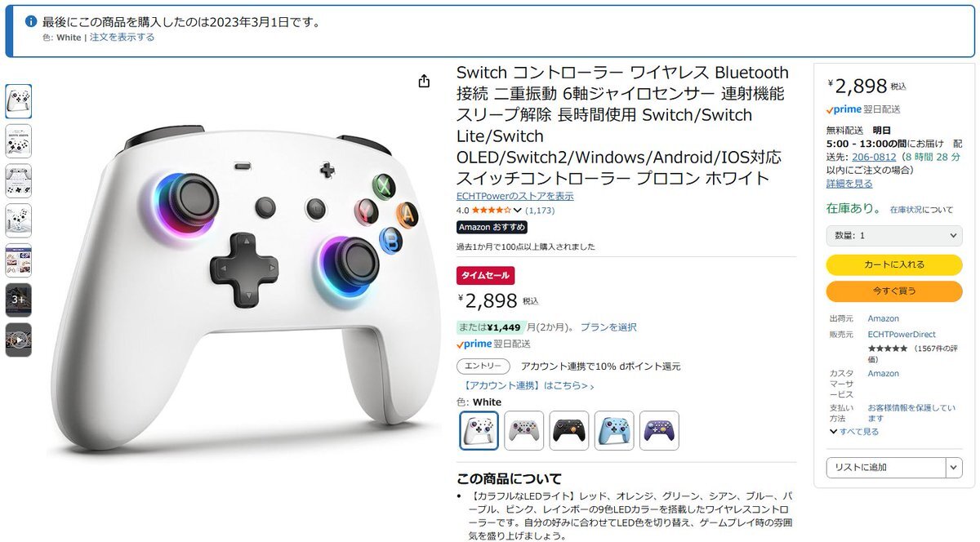Play the product video thumbnail
This screenshot has height=542, width=980.
point(19,340)
